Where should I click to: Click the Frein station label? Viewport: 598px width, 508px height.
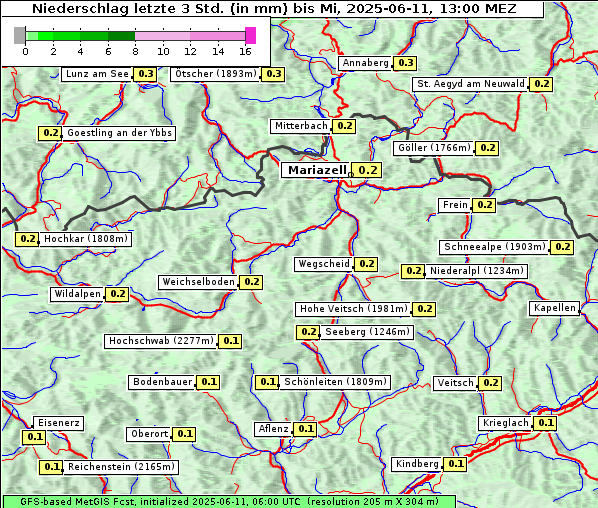tap(455, 205)
